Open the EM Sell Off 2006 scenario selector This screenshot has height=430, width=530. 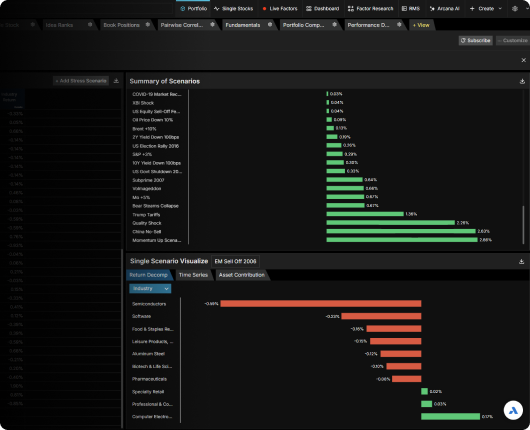235,261
